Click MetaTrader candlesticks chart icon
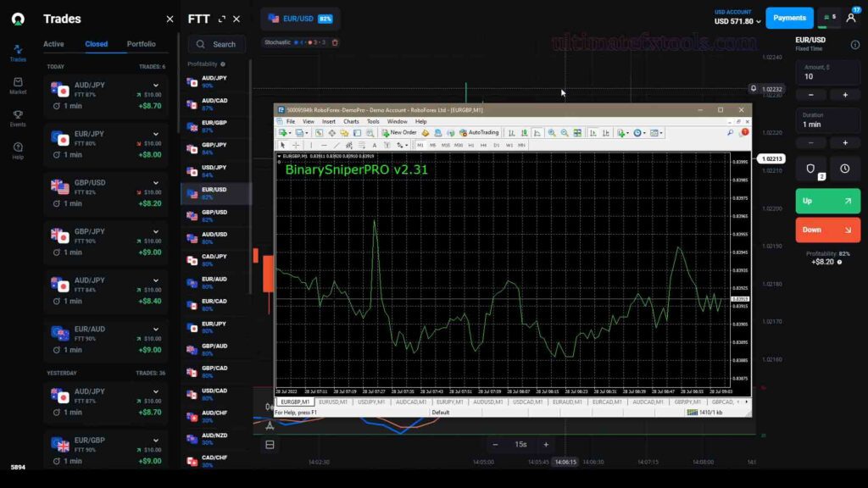 (524, 133)
